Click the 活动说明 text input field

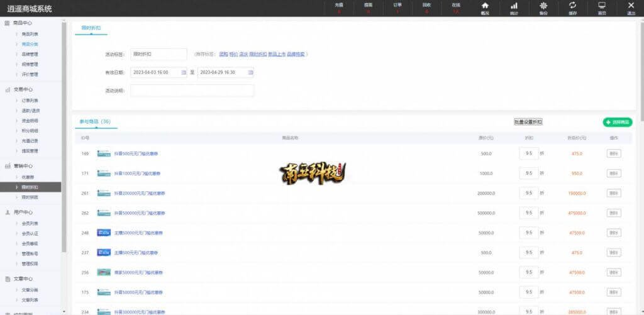(192, 91)
